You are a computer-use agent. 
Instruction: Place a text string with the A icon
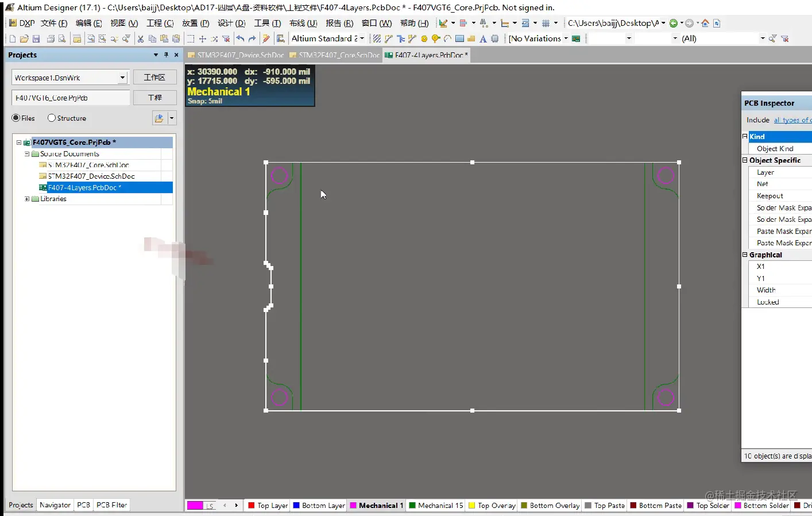point(483,38)
